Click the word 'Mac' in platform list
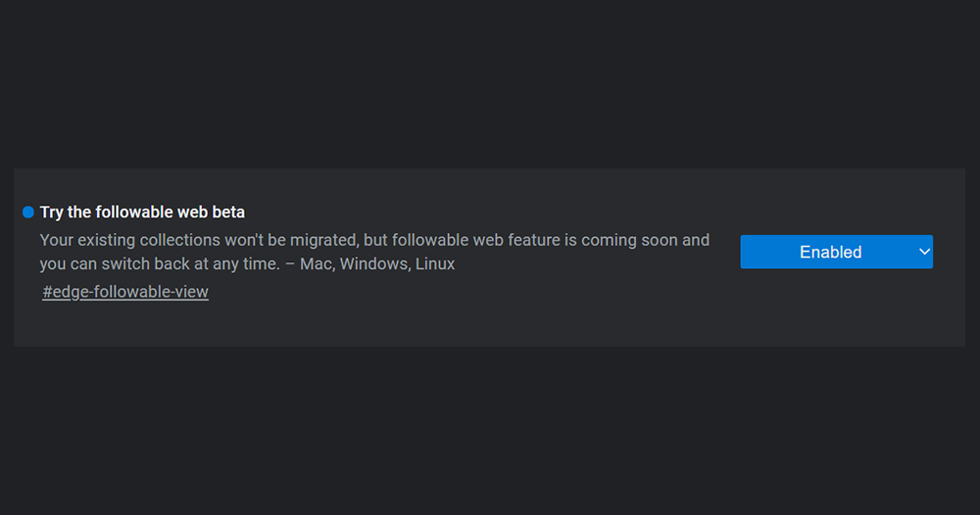980x515 pixels. click(316, 263)
